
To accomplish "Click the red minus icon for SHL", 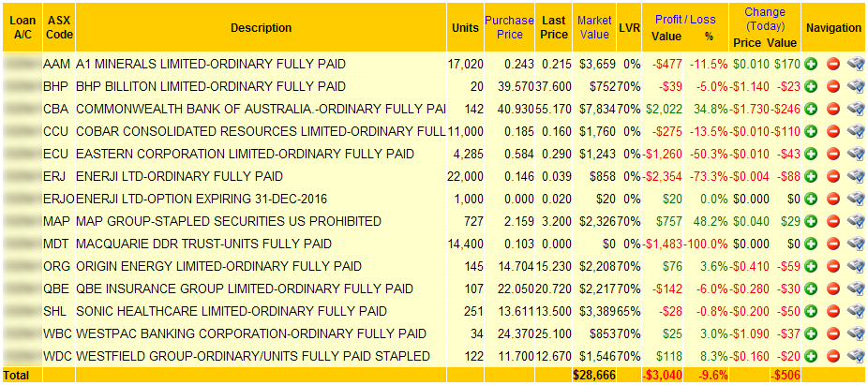I will pyautogui.click(x=833, y=311).
